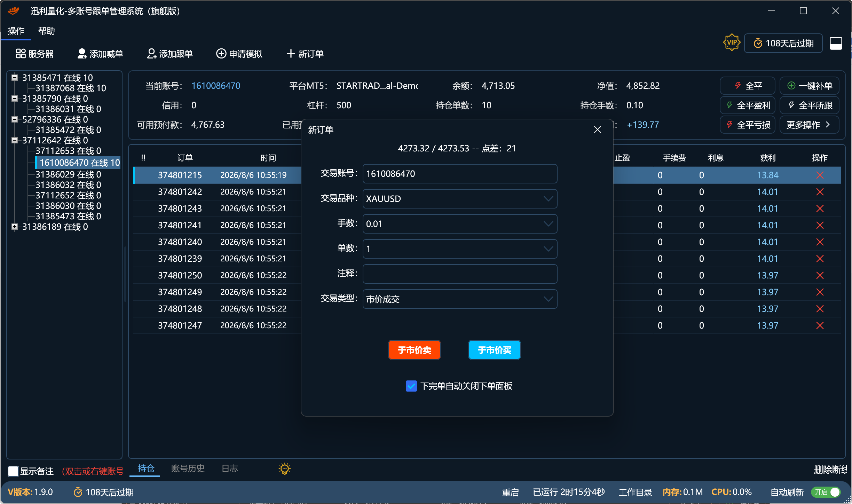
Task: Open 申请模拟 demo application
Action: 239,54
